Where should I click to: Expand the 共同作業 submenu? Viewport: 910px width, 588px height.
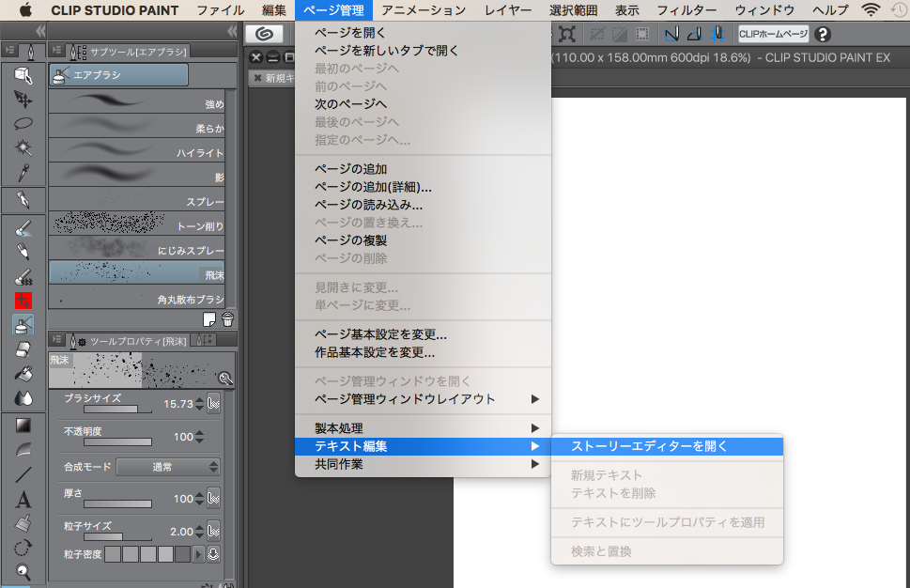[x=423, y=464]
